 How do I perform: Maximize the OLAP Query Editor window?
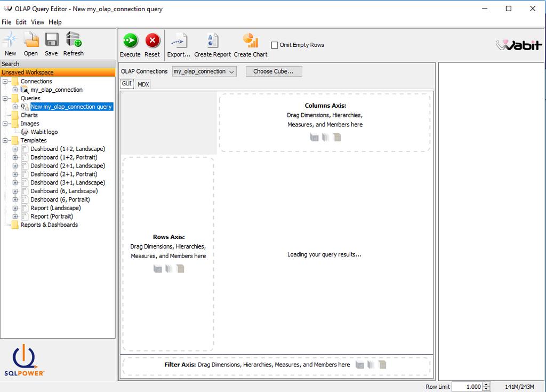tap(508, 9)
